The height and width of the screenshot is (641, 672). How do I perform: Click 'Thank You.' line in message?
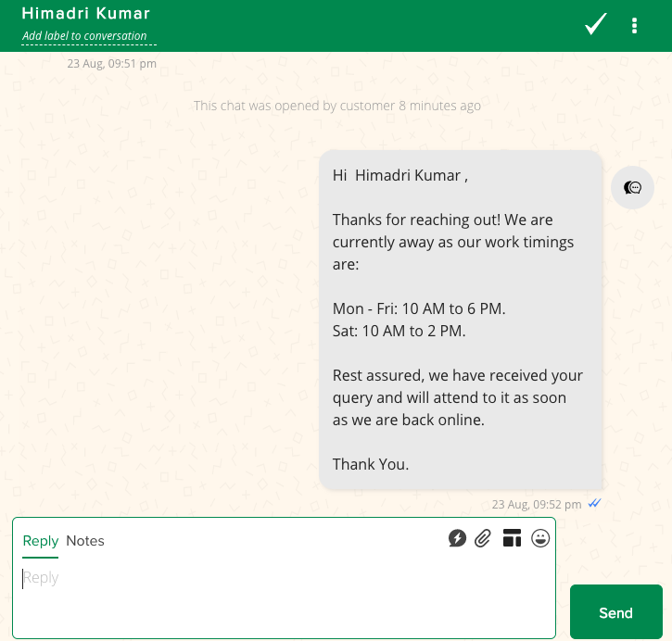370,464
